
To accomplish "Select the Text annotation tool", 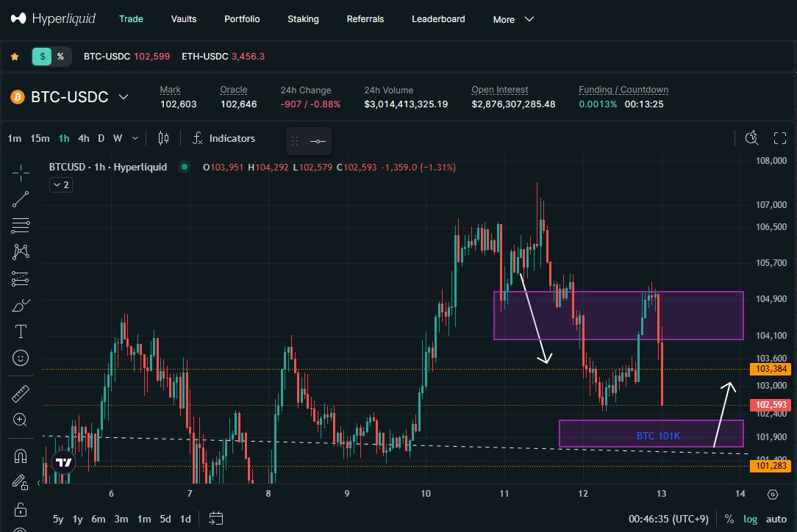I will pyautogui.click(x=21, y=331).
